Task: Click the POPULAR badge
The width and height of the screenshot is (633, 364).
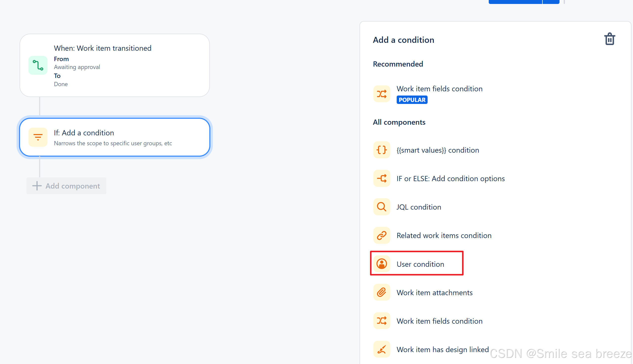Action: click(412, 99)
